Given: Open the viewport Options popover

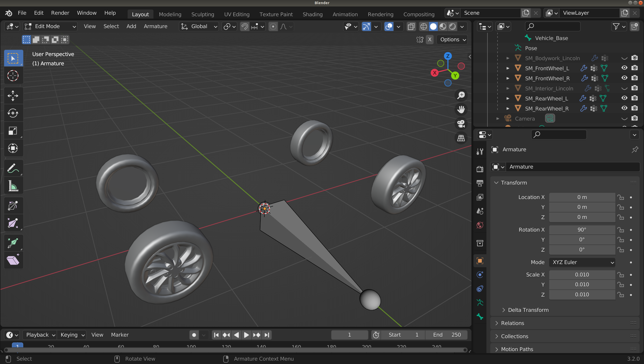Looking at the screenshot, I should click(x=452, y=39).
